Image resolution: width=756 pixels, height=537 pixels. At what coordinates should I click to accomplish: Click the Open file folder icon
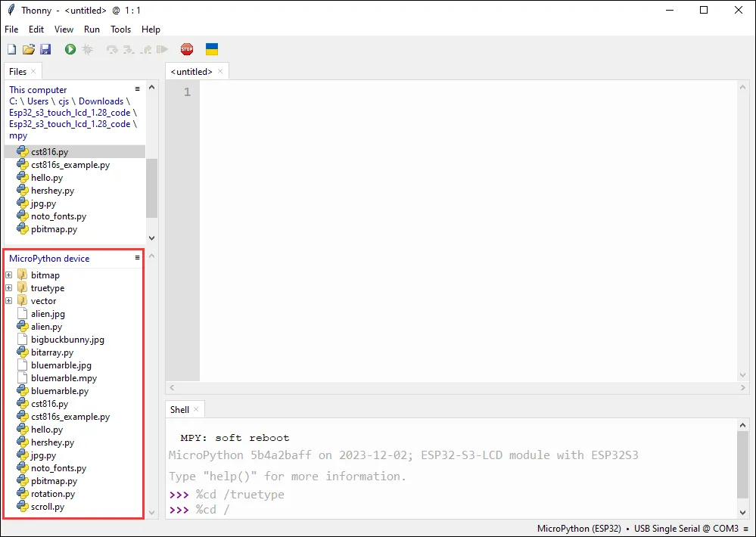pos(29,49)
